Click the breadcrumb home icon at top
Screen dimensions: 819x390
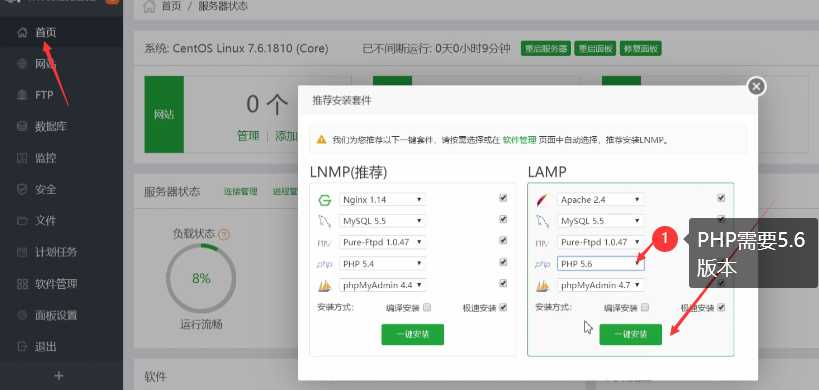coord(149,7)
